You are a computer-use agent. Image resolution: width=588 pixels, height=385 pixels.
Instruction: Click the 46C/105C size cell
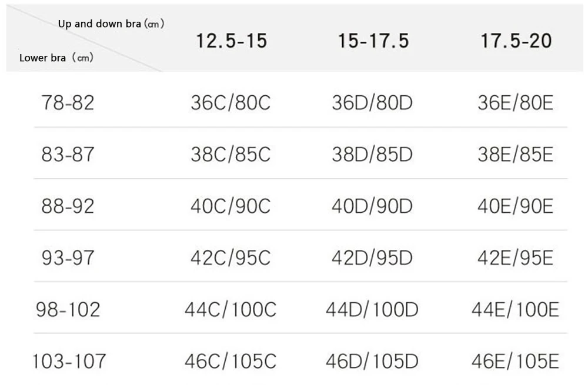230,361
